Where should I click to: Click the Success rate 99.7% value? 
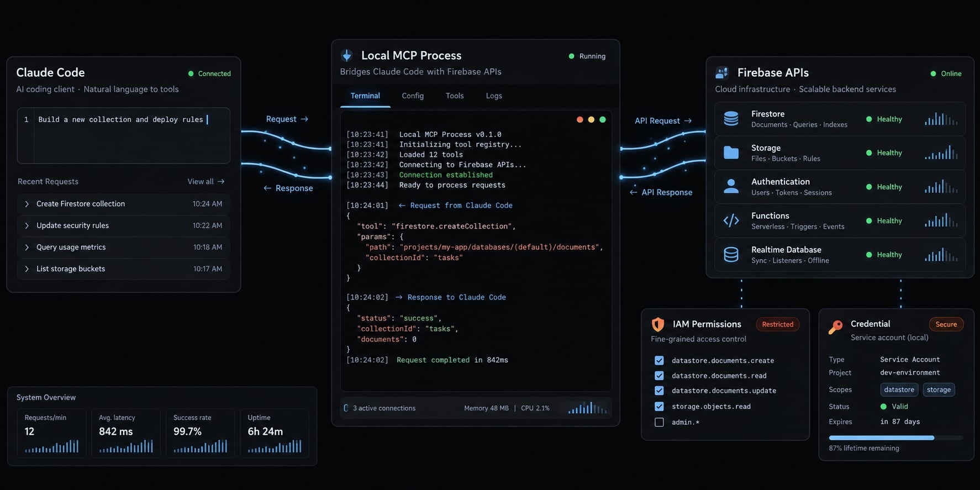187,431
